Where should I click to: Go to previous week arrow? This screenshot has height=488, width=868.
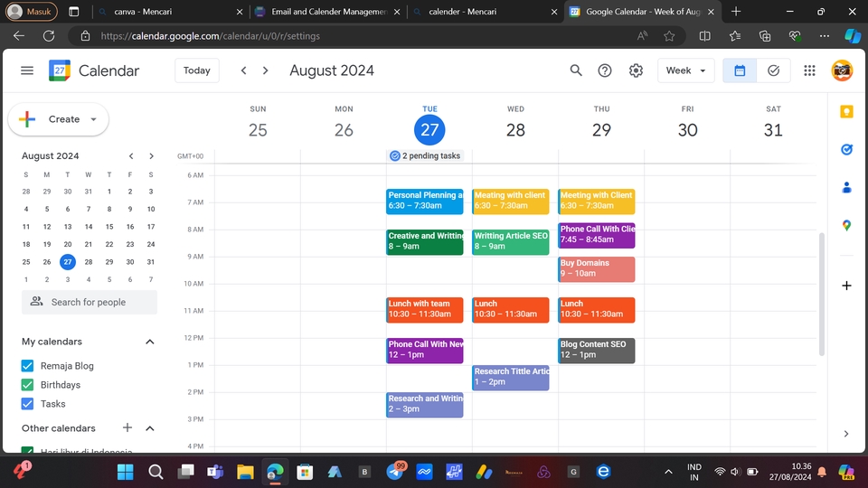point(243,70)
